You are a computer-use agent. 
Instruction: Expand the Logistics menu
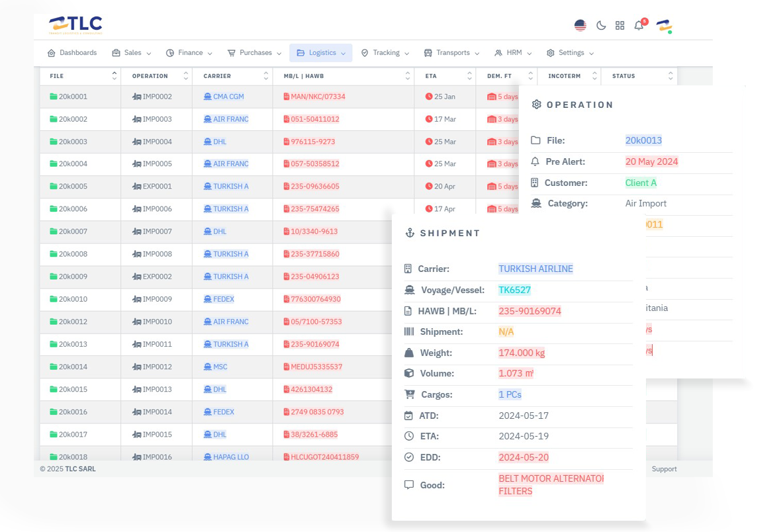tap(321, 53)
